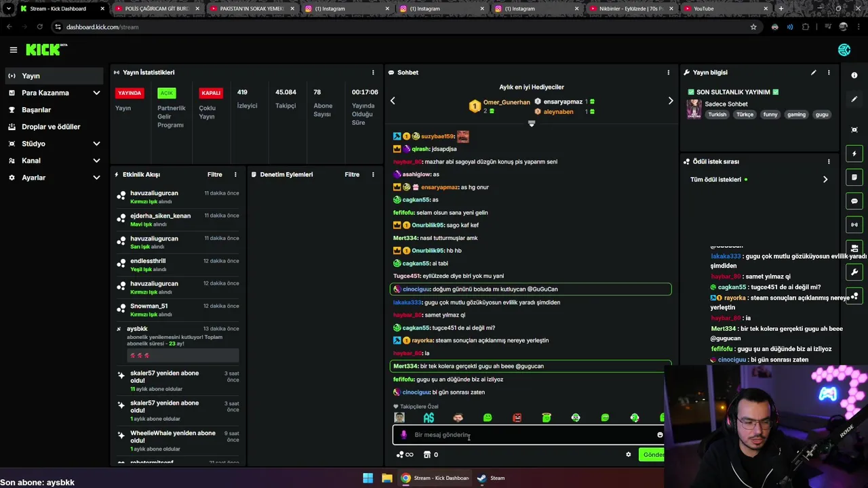Image resolution: width=868 pixels, height=488 pixels.
Task: Open the Yayın bilgisi panel three-dot menu
Action: coord(828,73)
